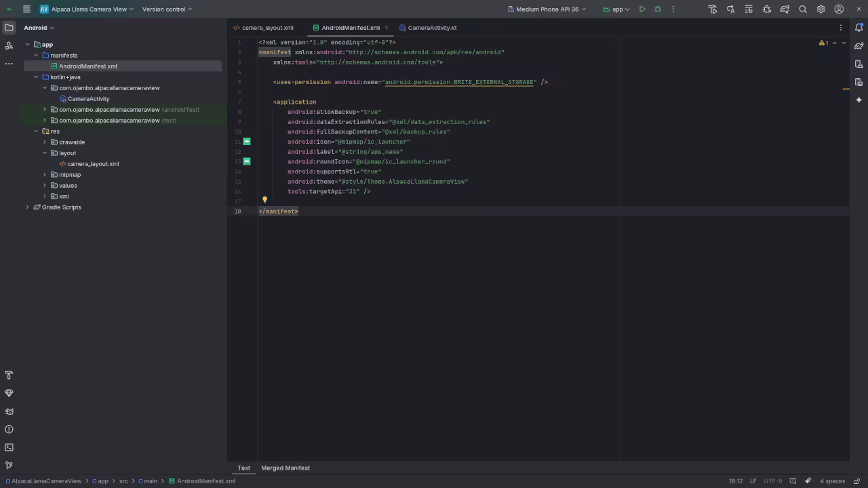Open Search Everywhere magnifier

click(x=803, y=9)
